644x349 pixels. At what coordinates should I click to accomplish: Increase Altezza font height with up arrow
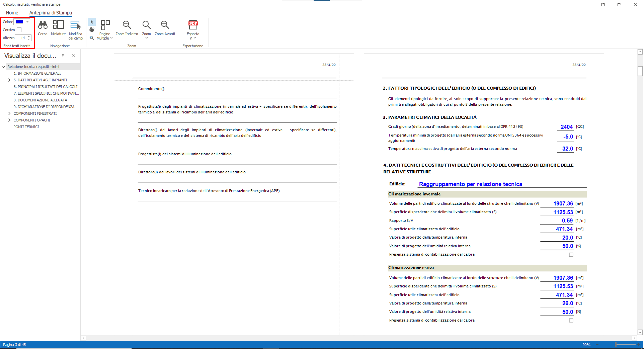(29, 37)
